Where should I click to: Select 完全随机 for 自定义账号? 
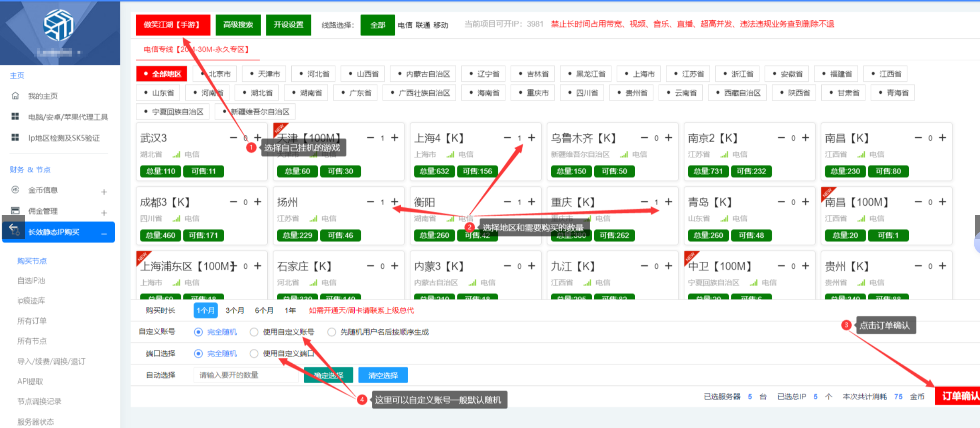(198, 332)
